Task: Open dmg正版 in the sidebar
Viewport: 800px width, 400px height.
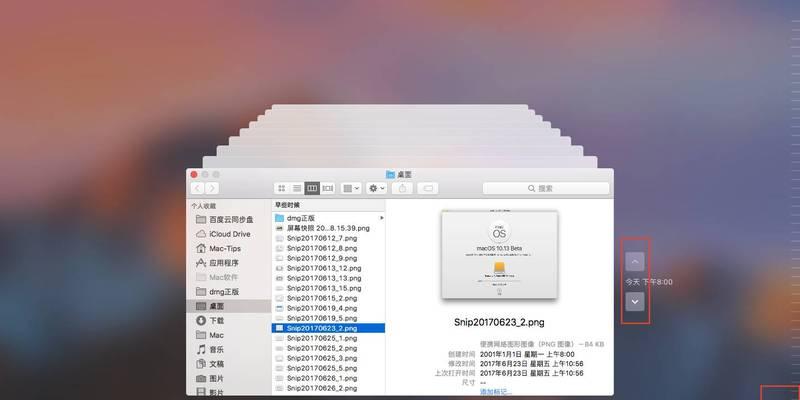Action: click(229, 292)
